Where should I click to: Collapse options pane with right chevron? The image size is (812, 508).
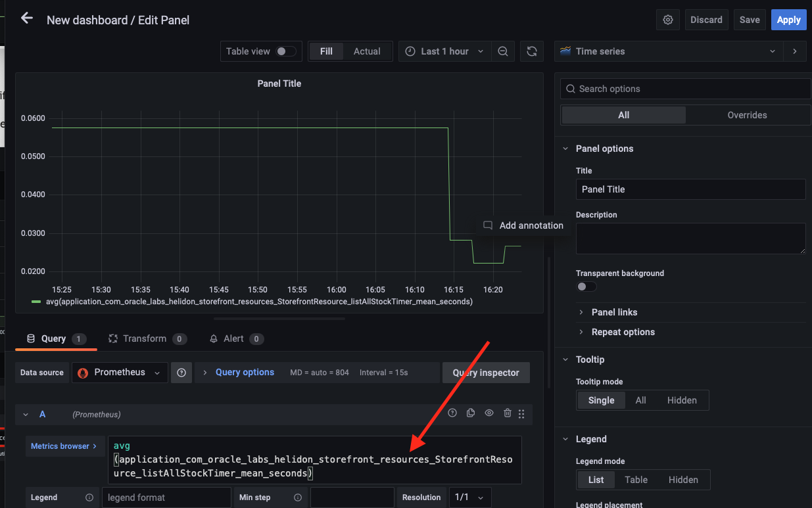coord(795,51)
